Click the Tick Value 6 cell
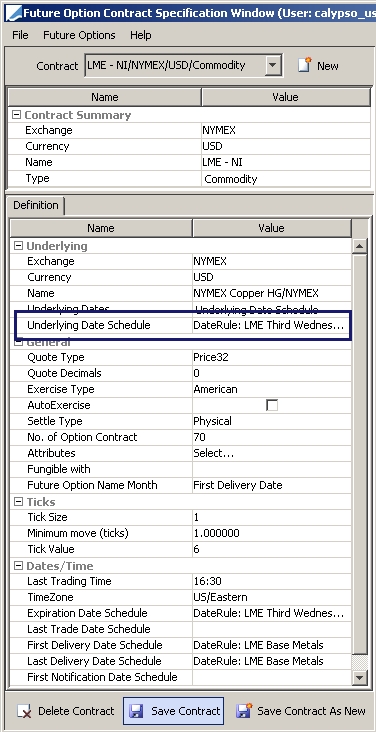 pos(271,549)
